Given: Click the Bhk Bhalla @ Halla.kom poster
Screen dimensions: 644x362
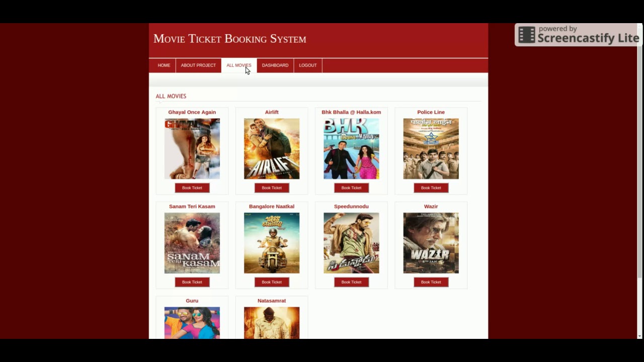Looking at the screenshot, I should 351,149.
